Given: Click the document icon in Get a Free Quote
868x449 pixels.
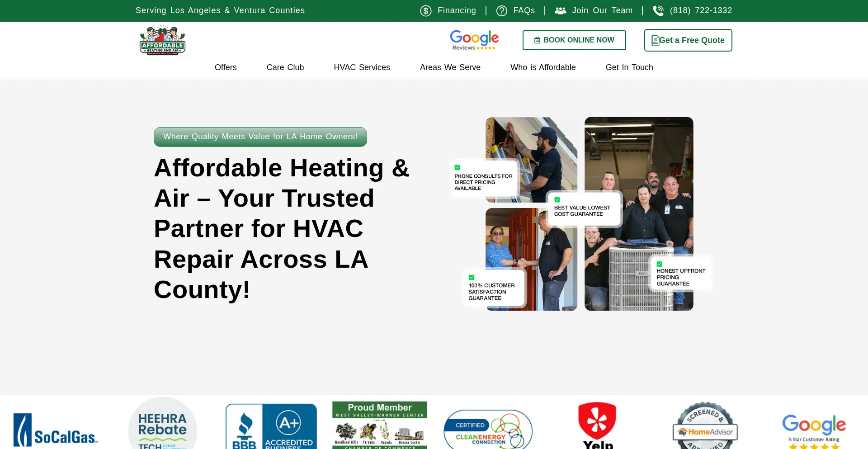Looking at the screenshot, I should coord(655,40).
